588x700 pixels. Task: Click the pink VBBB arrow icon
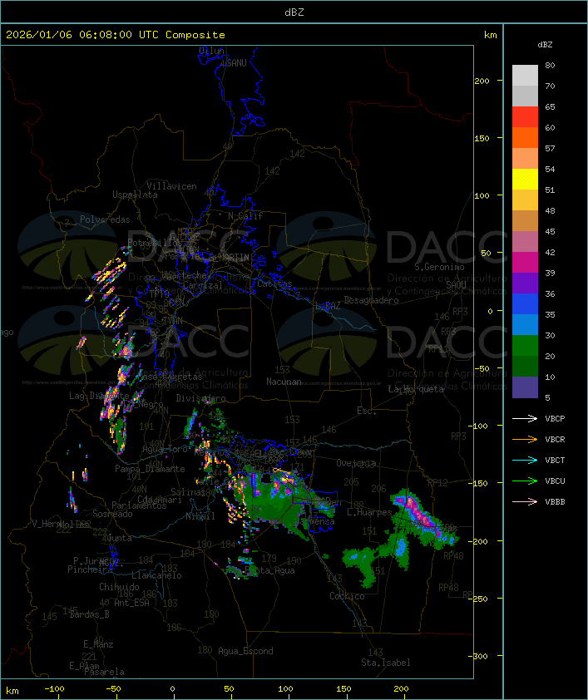(525, 501)
